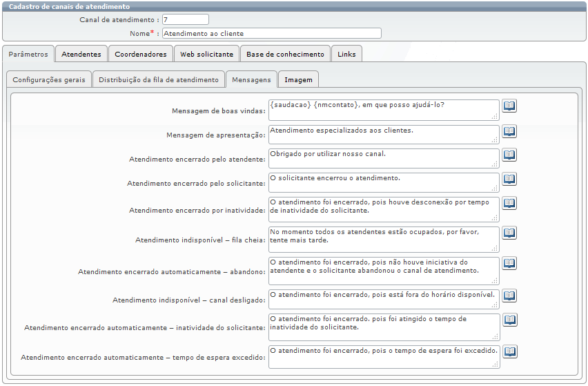Click book icon beside 'Mensagem de apresentação'
The height and width of the screenshot is (386, 588).
tap(509, 131)
